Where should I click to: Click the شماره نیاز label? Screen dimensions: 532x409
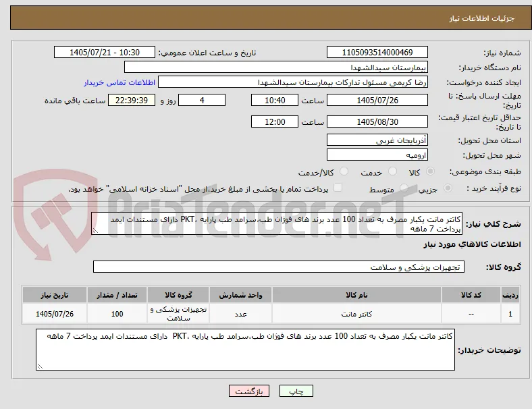coord(502,53)
